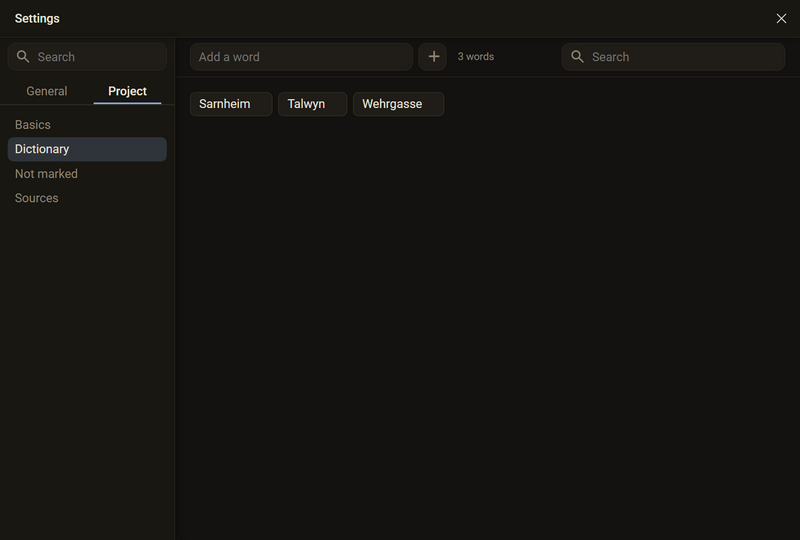Image resolution: width=800 pixels, height=540 pixels.
Task: Click the plus button to add word
Action: click(433, 57)
